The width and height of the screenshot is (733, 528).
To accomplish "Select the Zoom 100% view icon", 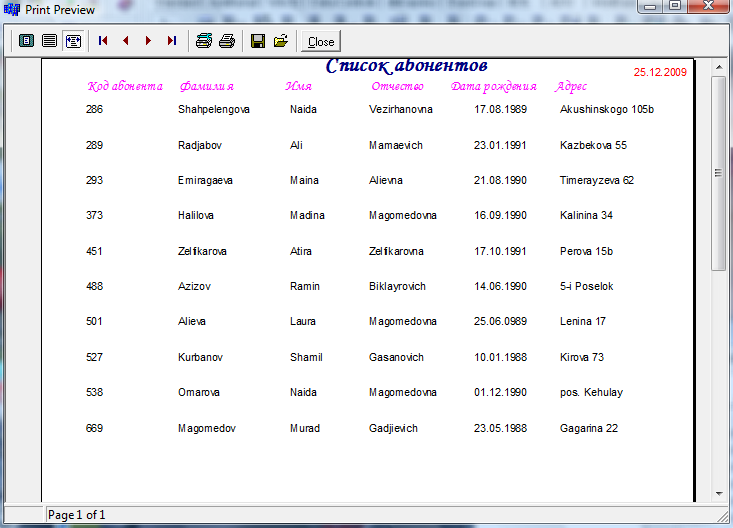I will pyautogui.click(x=49, y=41).
